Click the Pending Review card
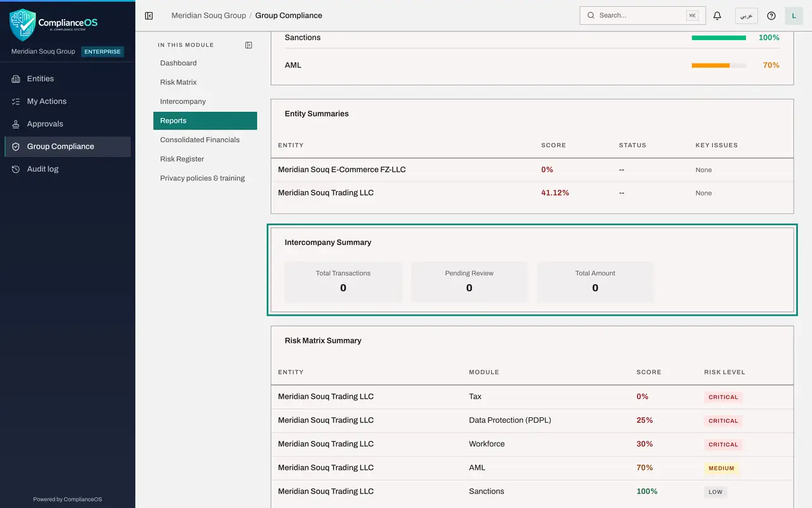Viewport: 812px width, 508px height. coord(469,281)
